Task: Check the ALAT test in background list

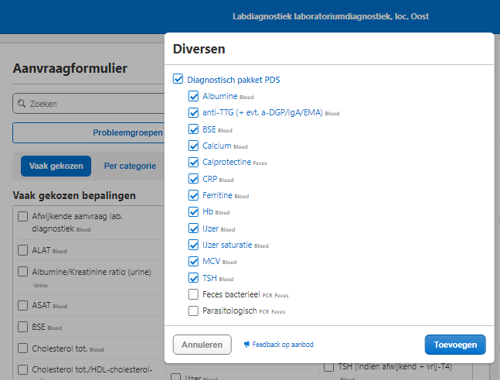Action: (23, 250)
